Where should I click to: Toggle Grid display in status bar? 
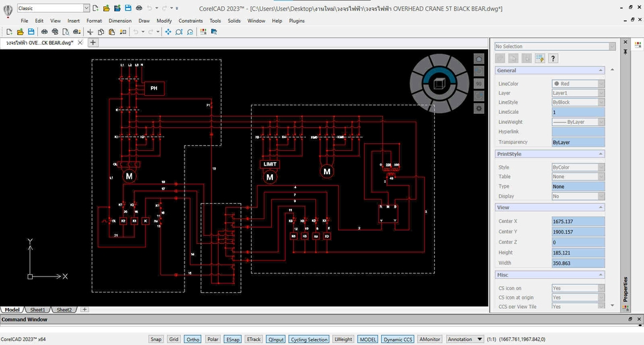[x=174, y=339]
